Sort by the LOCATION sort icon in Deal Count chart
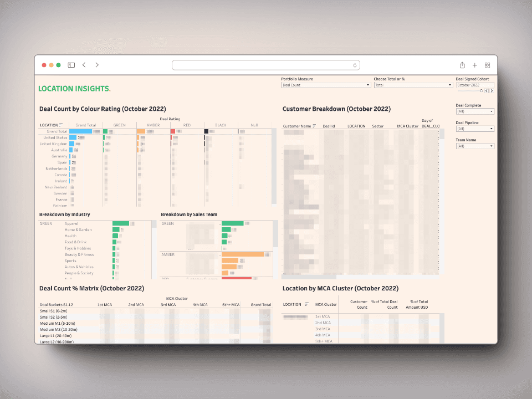 coord(61,125)
